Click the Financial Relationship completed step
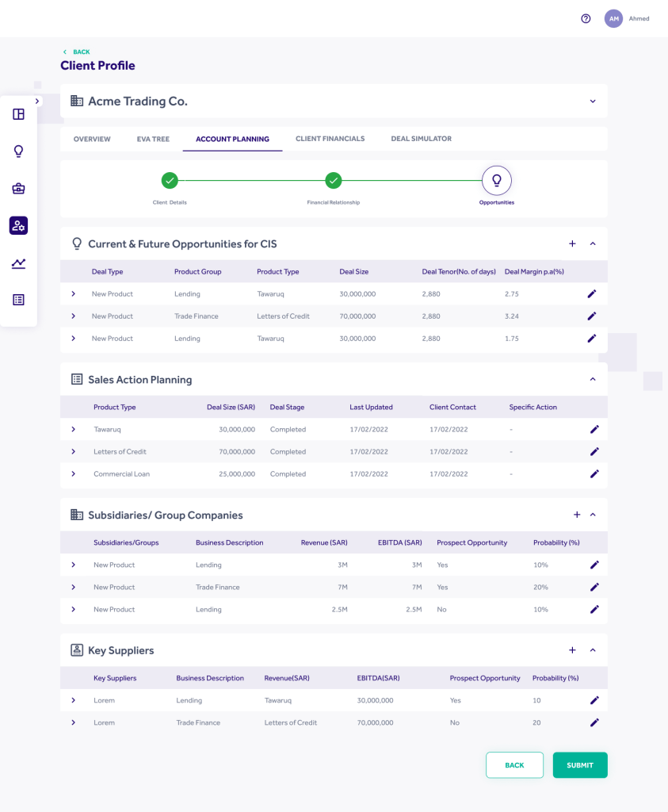 point(334,181)
